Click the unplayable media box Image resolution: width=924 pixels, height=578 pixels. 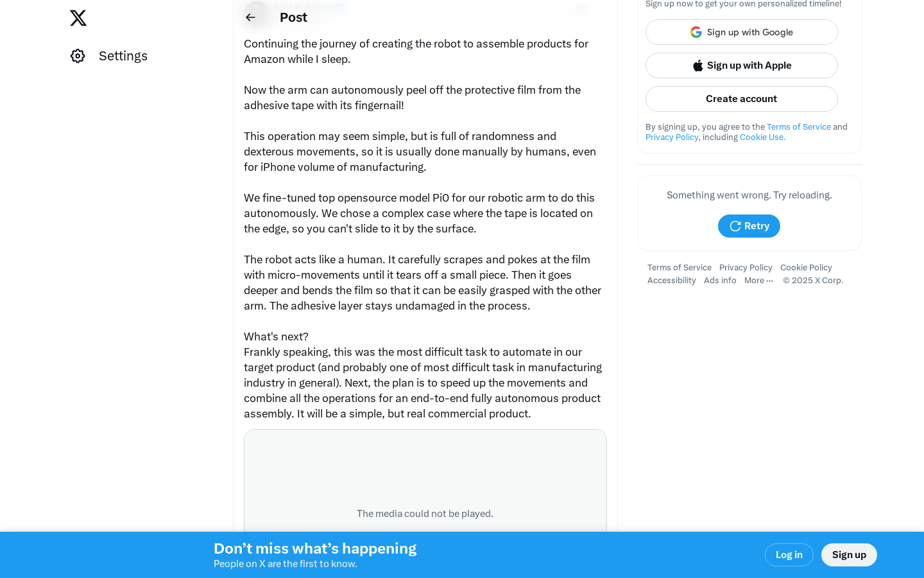pyautogui.click(x=425, y=480)
